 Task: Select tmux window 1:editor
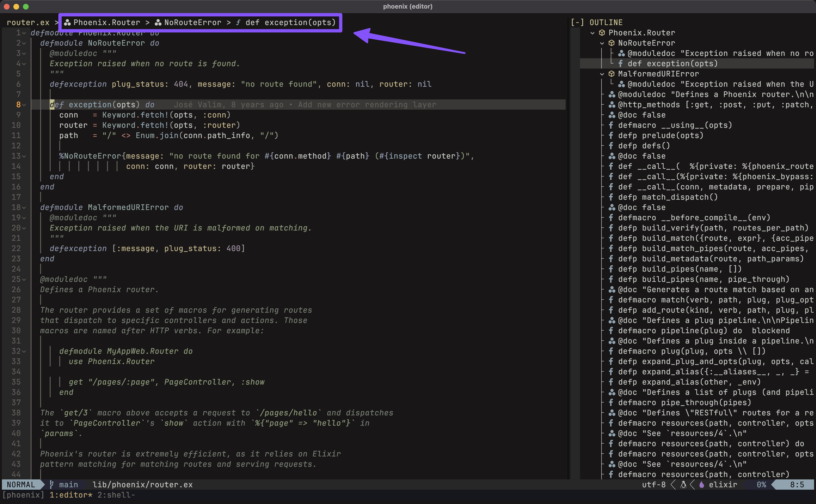click(x=71, y=495)
